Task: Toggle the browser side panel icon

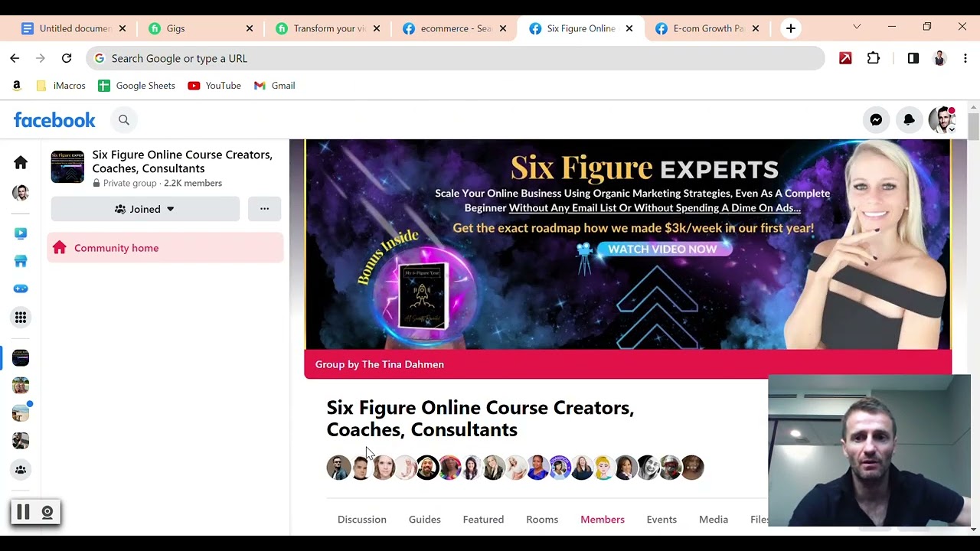Action: pos(913,58)
